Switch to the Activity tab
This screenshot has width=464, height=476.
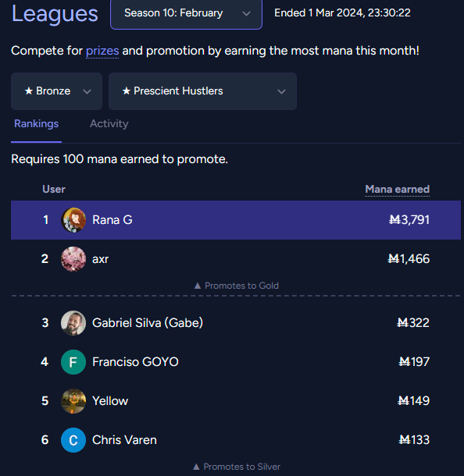(x=109, y=124)
